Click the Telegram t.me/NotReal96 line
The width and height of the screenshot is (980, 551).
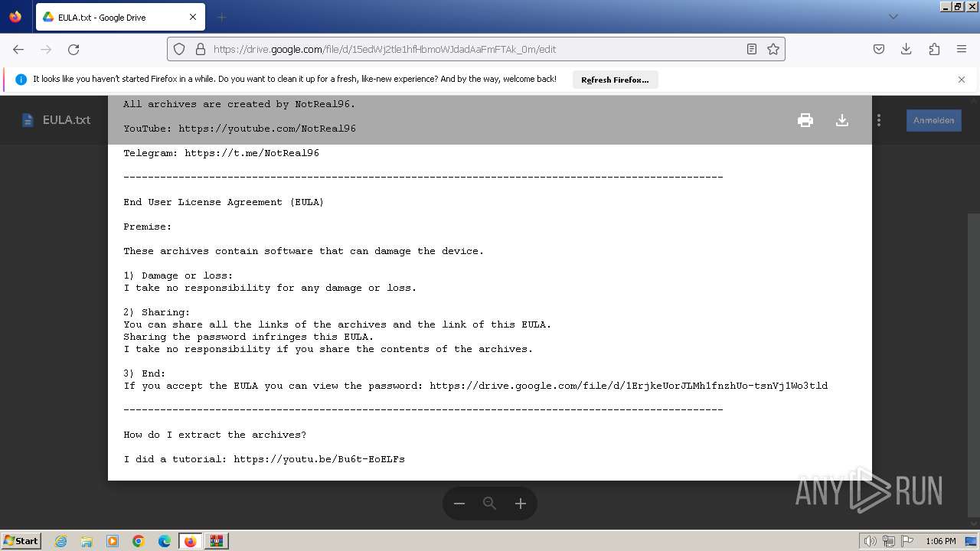pos(221,153)
